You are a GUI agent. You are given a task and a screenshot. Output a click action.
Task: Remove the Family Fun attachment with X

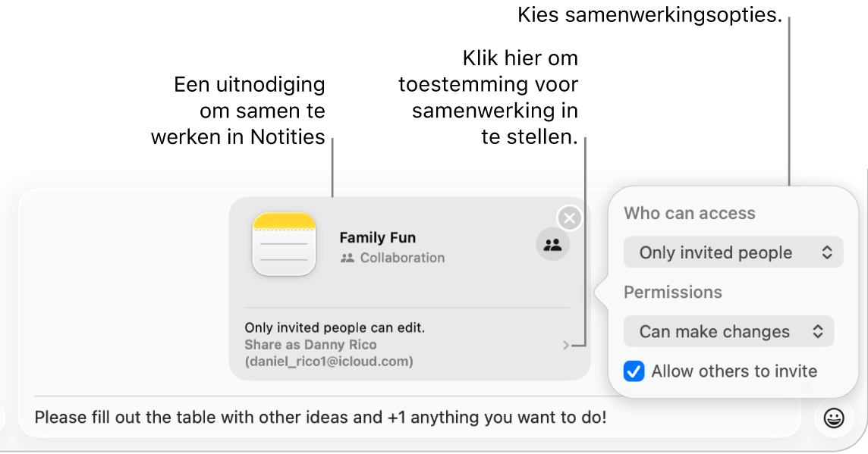point(569,219)
